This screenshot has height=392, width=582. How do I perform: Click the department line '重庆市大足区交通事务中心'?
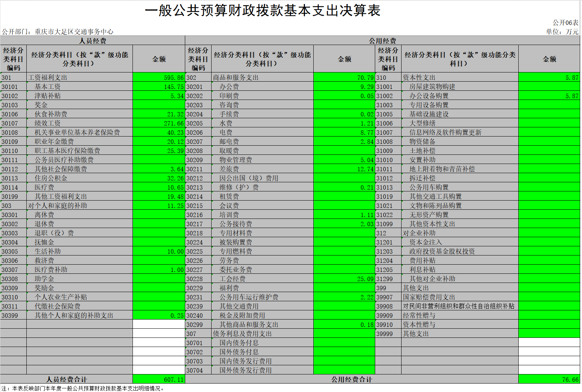click(74, 32)
